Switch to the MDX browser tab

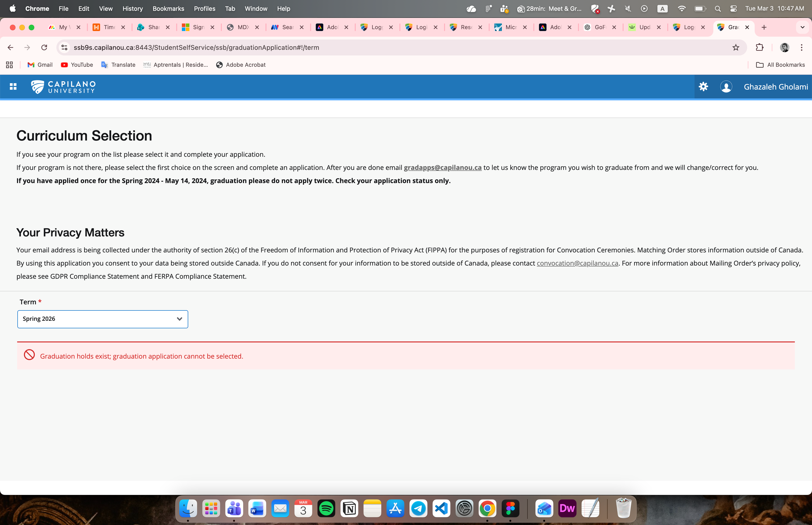pos(243,27)
